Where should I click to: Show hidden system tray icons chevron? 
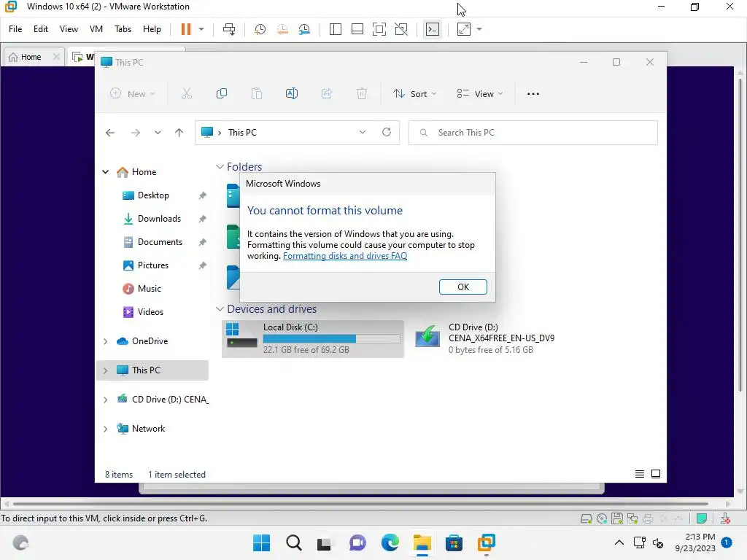619,542
